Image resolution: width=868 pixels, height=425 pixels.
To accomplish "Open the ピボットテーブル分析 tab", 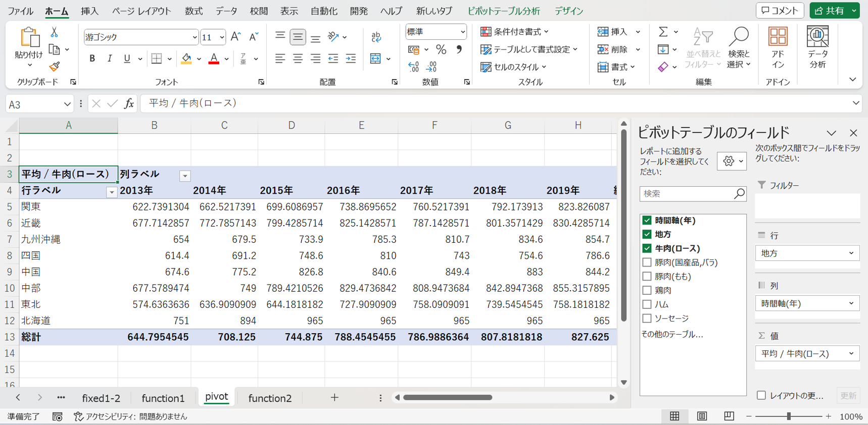I will coord(504,11).
